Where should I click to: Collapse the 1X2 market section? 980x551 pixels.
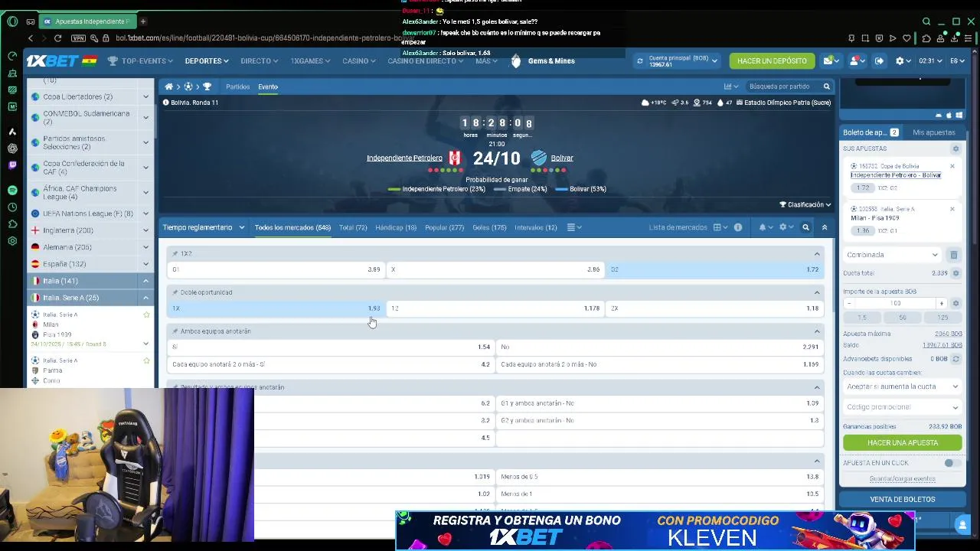pyautogui.click(x=817, y=253)
